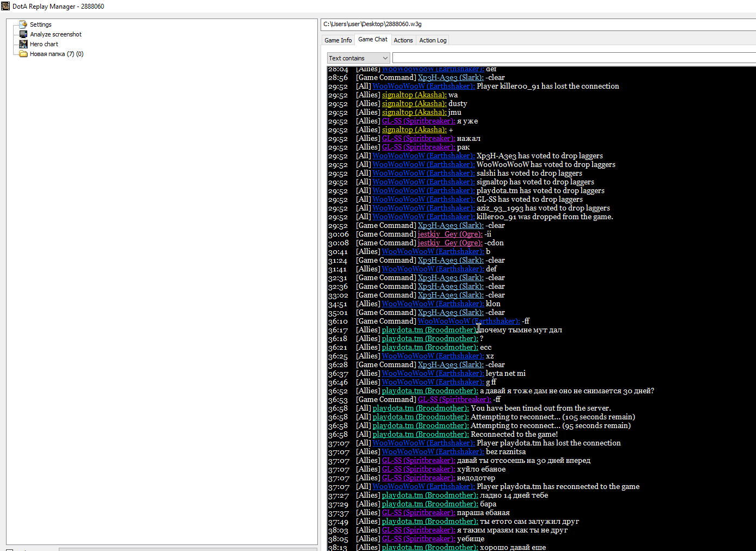Click the DotA Replay Manager title bar icon
756x551 pixels.
pos(5,6)
